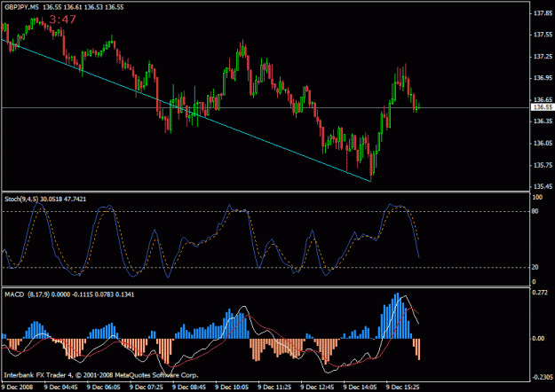Click the 137.55 price axis label
Screen dimensions: 555x392
pyautogui.click(x=543, y=35)
